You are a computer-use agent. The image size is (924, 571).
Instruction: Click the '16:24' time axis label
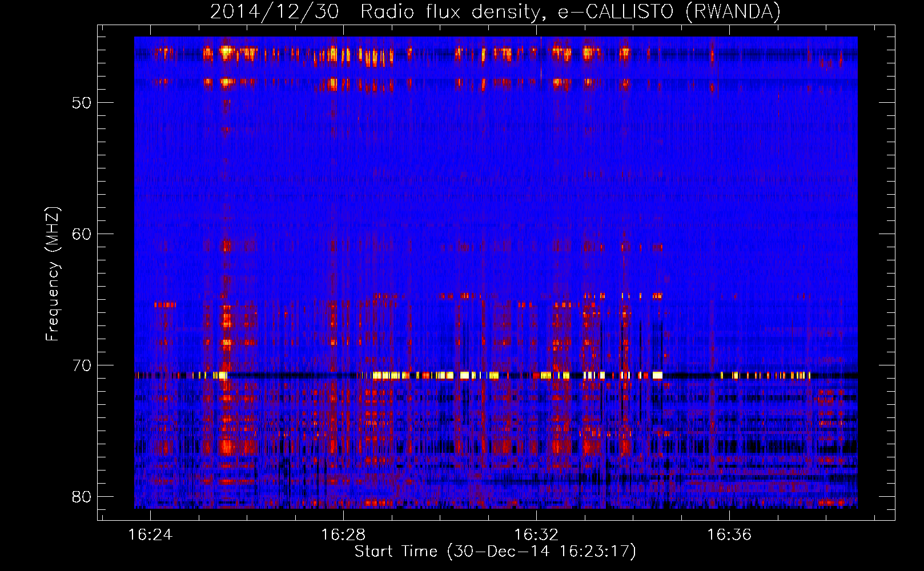(x=150, y=535)
